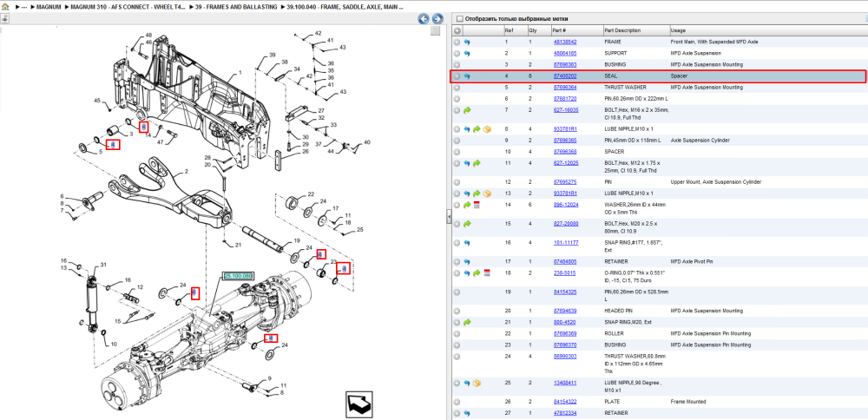The width and height of the screenshot is (868, 420).
Task: Open part number link 84154326
Action: pos(565,292)
